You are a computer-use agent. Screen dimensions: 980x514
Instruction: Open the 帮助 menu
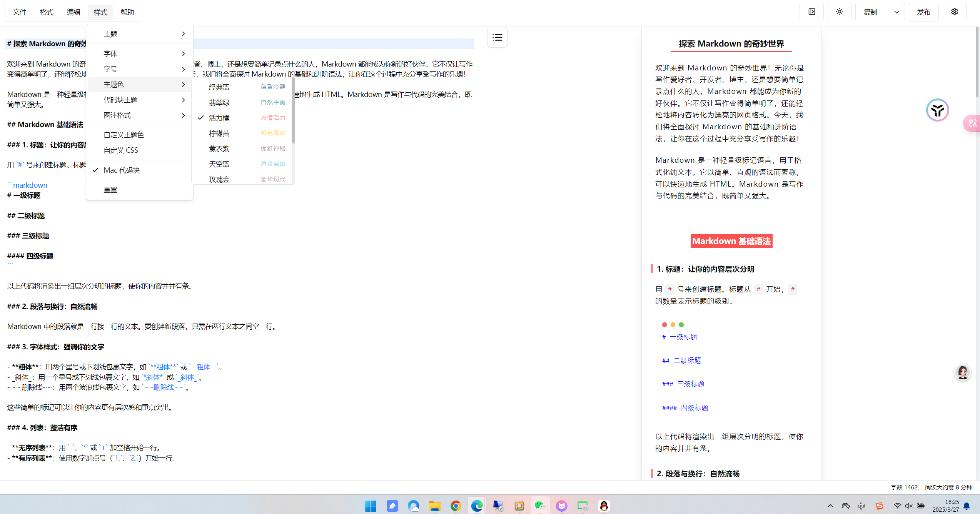pyautogui.click(x=127, y=12)
